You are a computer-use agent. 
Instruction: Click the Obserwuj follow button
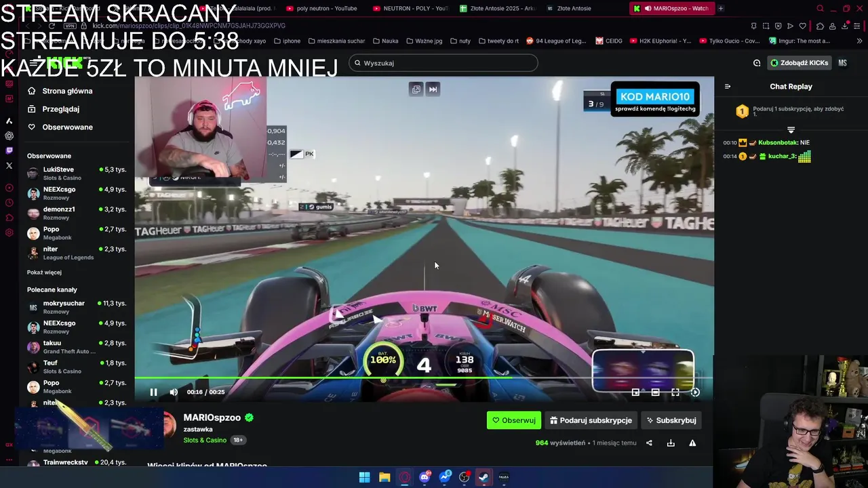click(514, 420)
